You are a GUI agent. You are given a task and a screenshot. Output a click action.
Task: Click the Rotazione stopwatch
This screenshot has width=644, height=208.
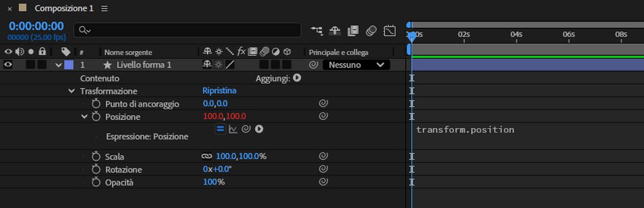point(96,169)
